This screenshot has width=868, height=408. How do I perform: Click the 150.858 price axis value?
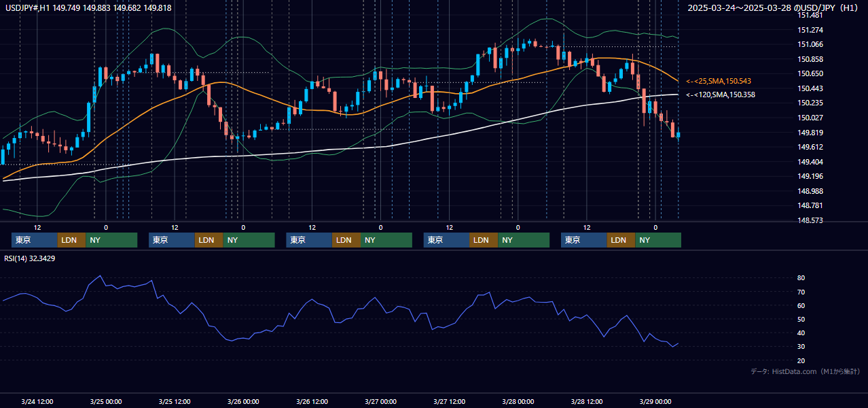810,59
